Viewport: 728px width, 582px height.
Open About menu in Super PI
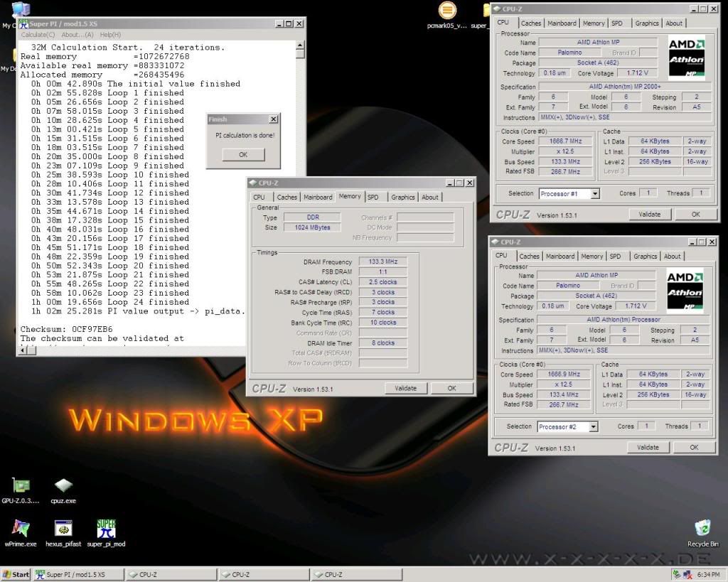tap(77, 35)
